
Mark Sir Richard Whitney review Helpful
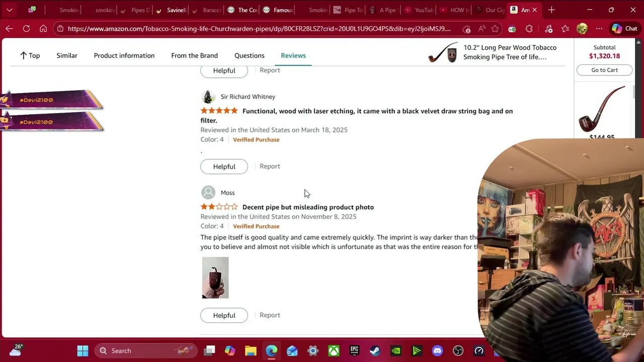tap(224, 166)
